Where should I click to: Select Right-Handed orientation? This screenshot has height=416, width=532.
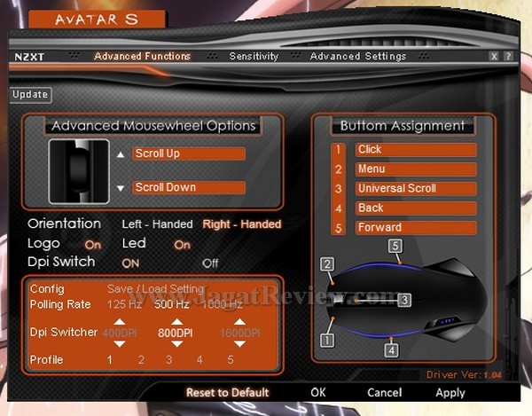pos(242,224)
